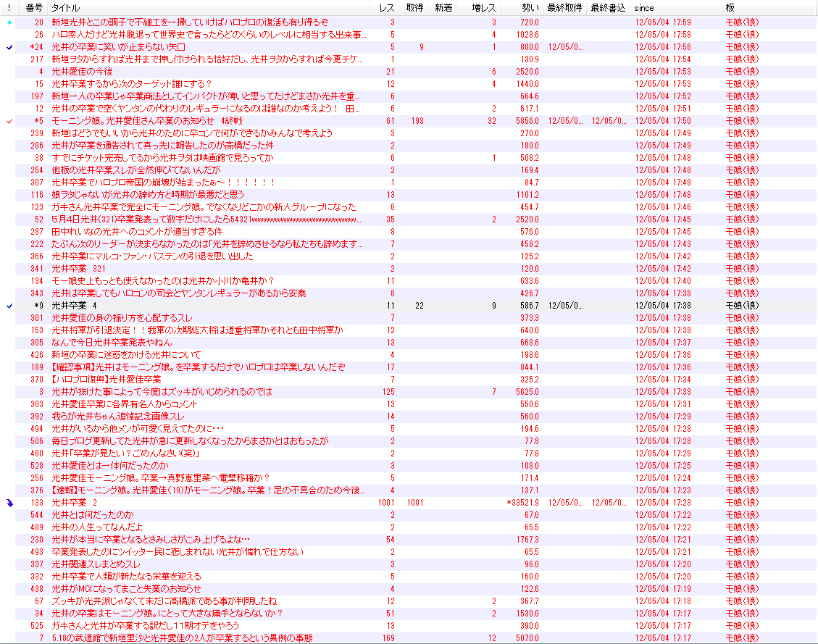Click 勢い value 1767.3 of thread 230
818x644 pixels.
click(x=527, y=540)
